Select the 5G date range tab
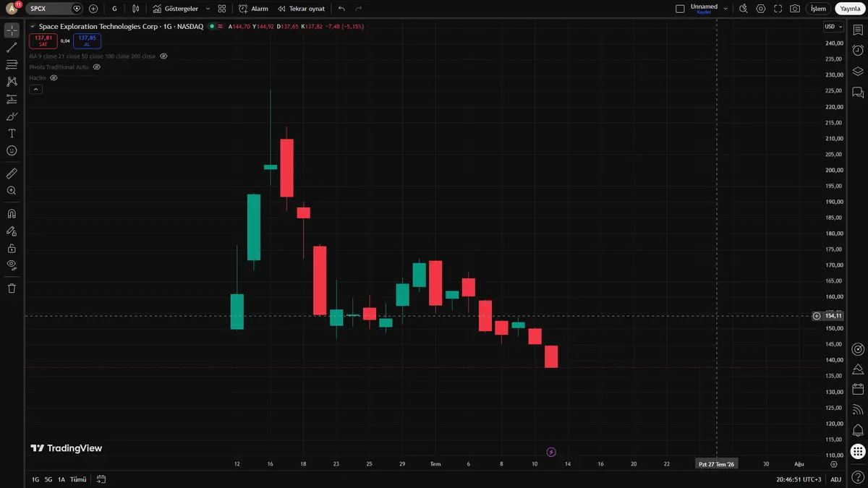This screenshot has height=488, width=868. tap(48, 479)
